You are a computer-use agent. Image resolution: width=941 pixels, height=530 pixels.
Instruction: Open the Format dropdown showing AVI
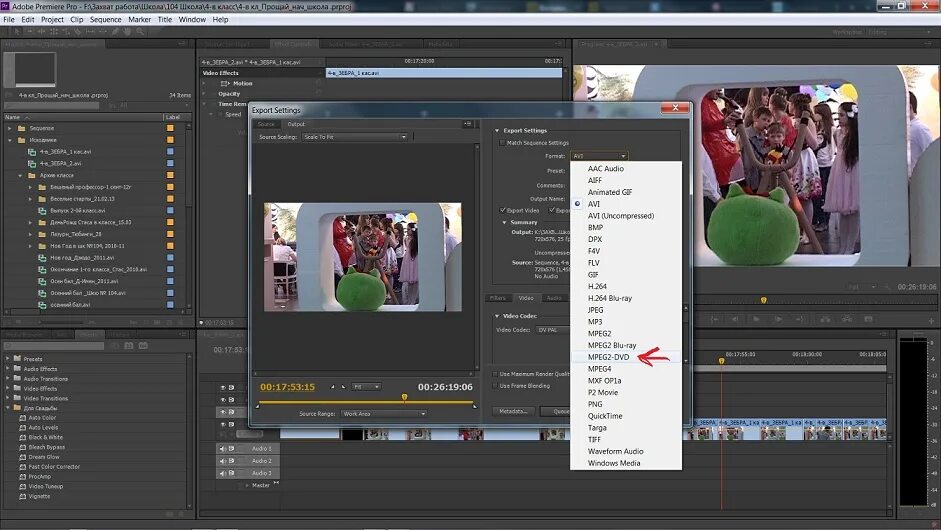point(598,156)
